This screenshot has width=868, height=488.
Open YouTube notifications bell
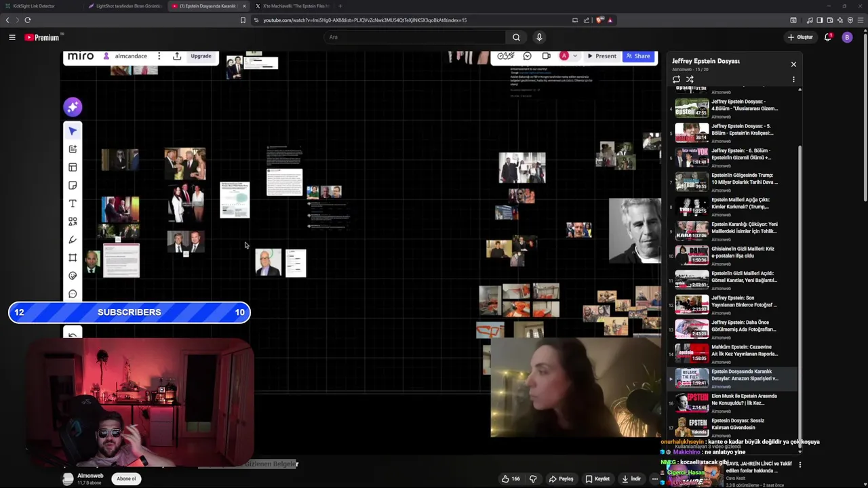coord(828,37)
